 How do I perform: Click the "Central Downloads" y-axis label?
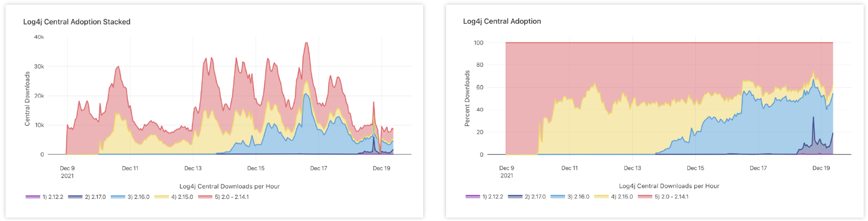[x=27, y=99]
